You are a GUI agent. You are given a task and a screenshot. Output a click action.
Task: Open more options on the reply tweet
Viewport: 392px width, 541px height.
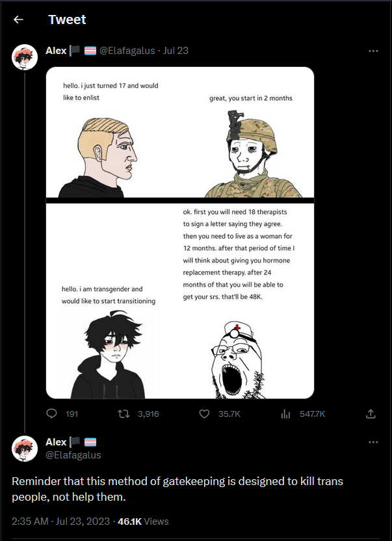click(x=373, y=442)
